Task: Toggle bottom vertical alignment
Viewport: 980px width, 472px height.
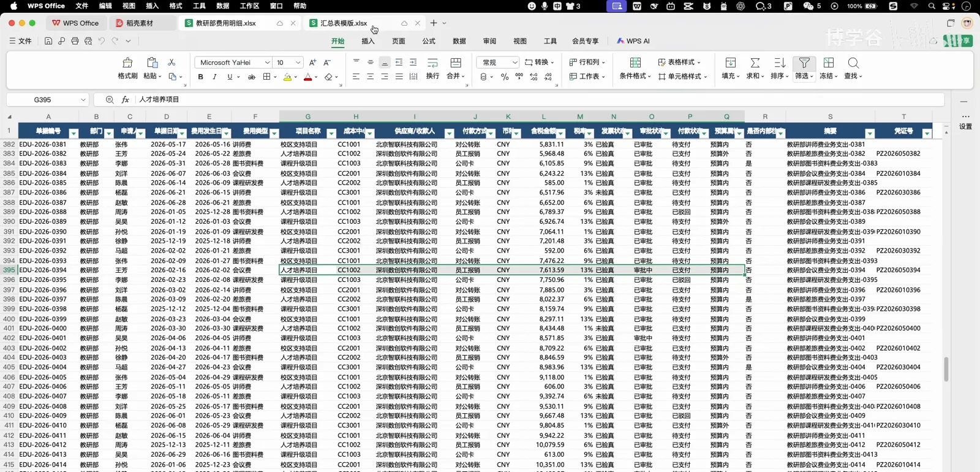Action: tap(385, 63)
